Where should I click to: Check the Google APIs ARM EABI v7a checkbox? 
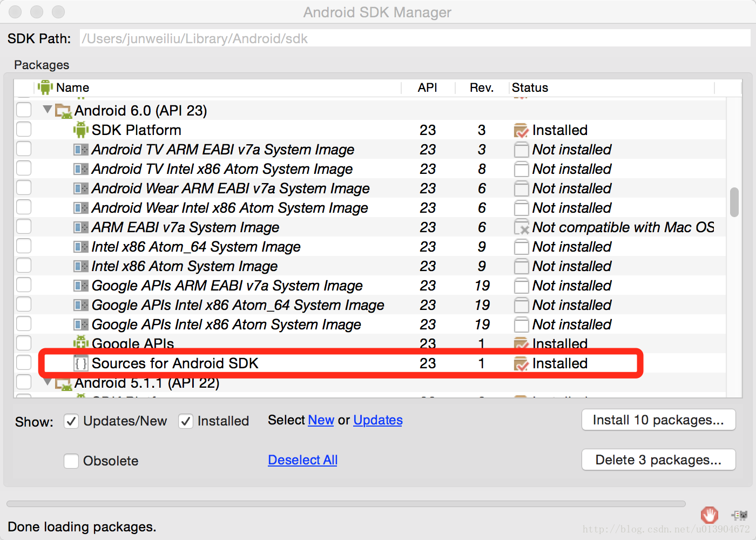[24, 285]
